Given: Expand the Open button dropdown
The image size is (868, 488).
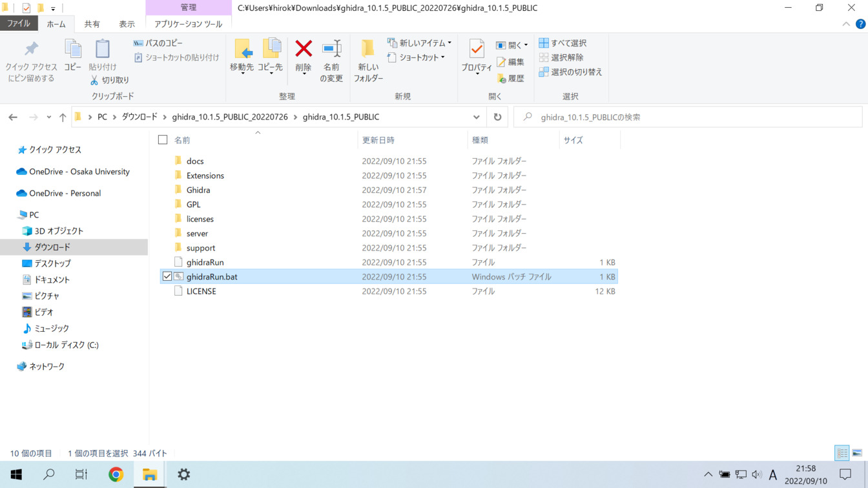Looking at the screenshot, I should 526,45.
